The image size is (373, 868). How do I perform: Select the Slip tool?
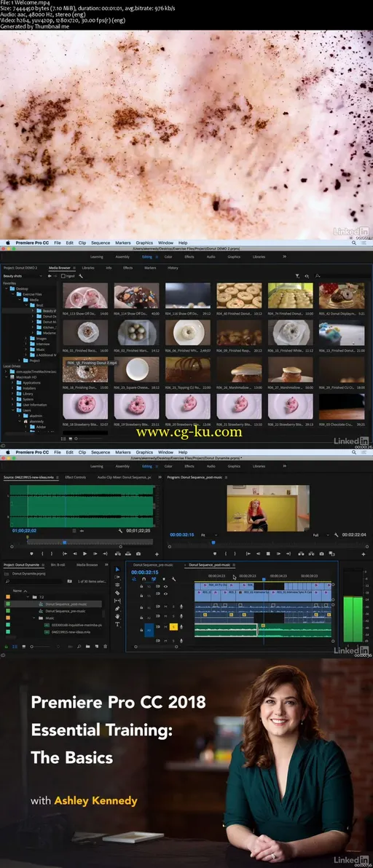coord(117,601)
